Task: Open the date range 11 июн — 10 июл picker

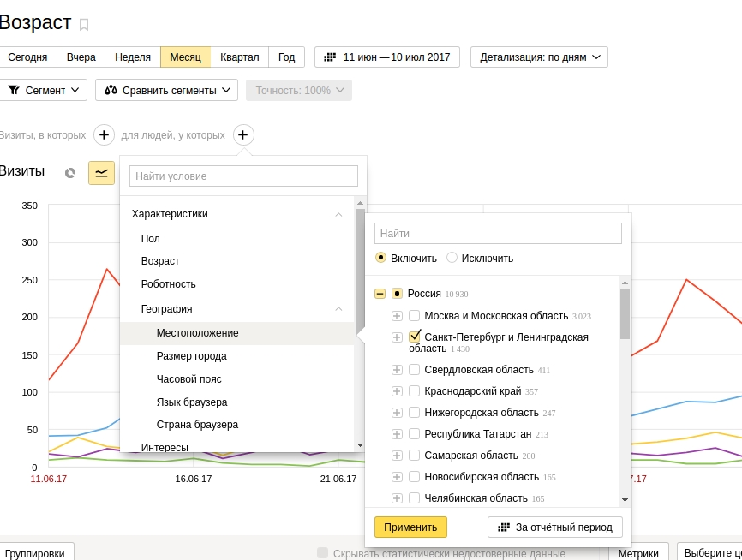Action: click(387, 57)
